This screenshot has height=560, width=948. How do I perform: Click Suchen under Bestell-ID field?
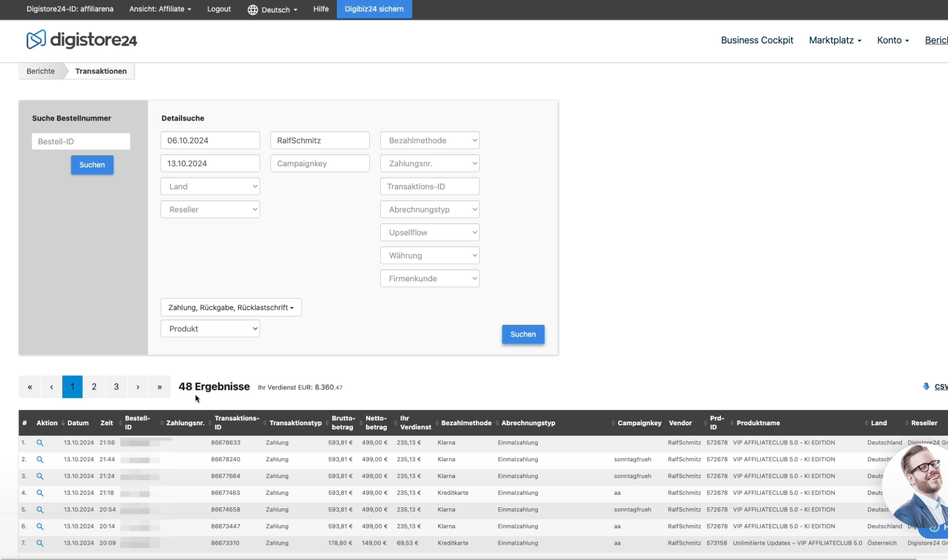click(92, 165)
